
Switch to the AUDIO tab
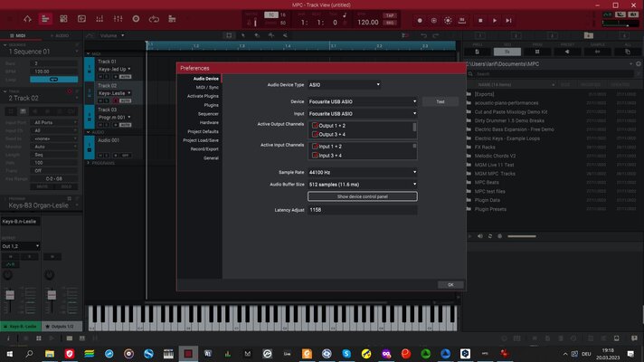pos(60,36)
